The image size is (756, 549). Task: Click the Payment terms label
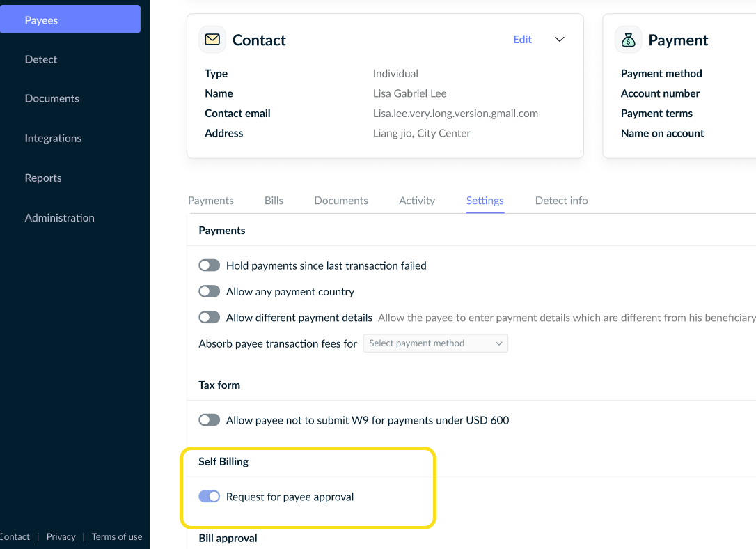coord(656,114)
